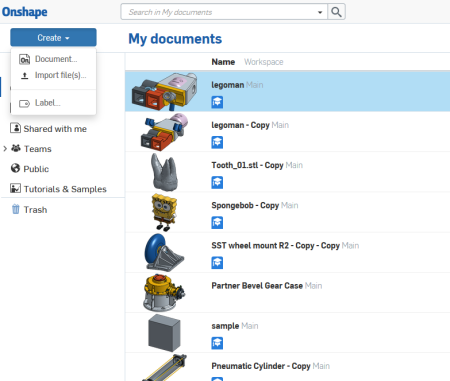The image size is (450, 381).
Task: Choose Document... from the Create menu
Action: pos(56,59)
